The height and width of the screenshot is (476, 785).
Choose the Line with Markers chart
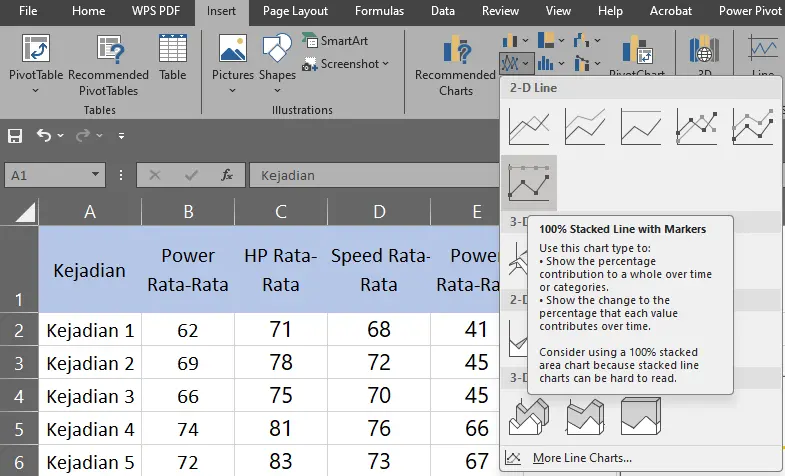click(x=697, y=127)
